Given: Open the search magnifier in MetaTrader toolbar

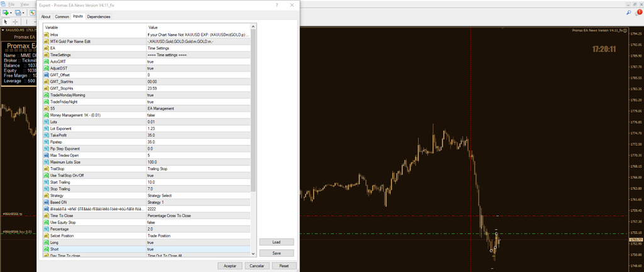Looking at the screenshot, I should (628, 13).
